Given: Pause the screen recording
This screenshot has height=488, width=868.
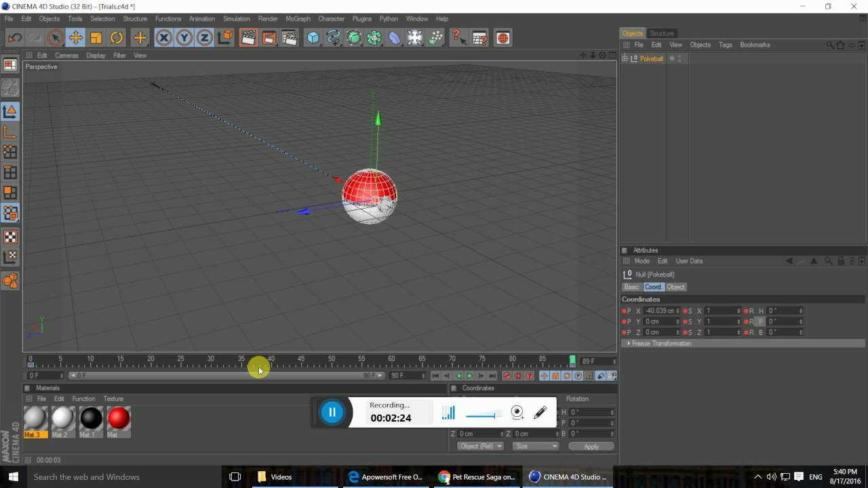Looking at the screenshot, I should point(332,412).
